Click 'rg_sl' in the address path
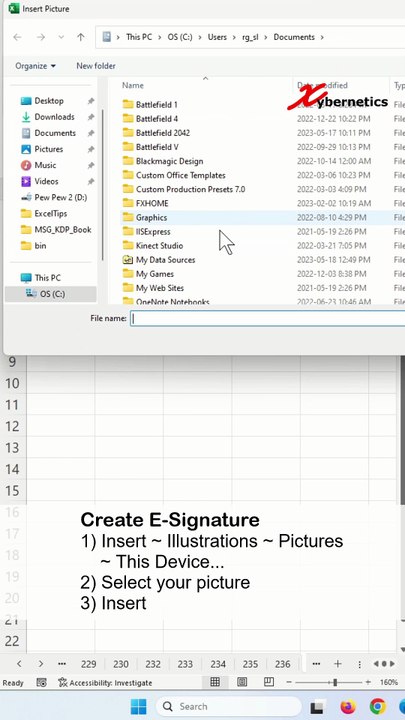This screenshot has width=405, height=720. 250,37
